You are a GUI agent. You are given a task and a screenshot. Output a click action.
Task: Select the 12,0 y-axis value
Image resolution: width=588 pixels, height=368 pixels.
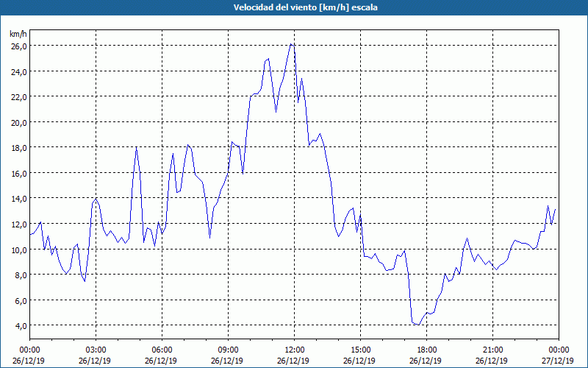(18, 224)
